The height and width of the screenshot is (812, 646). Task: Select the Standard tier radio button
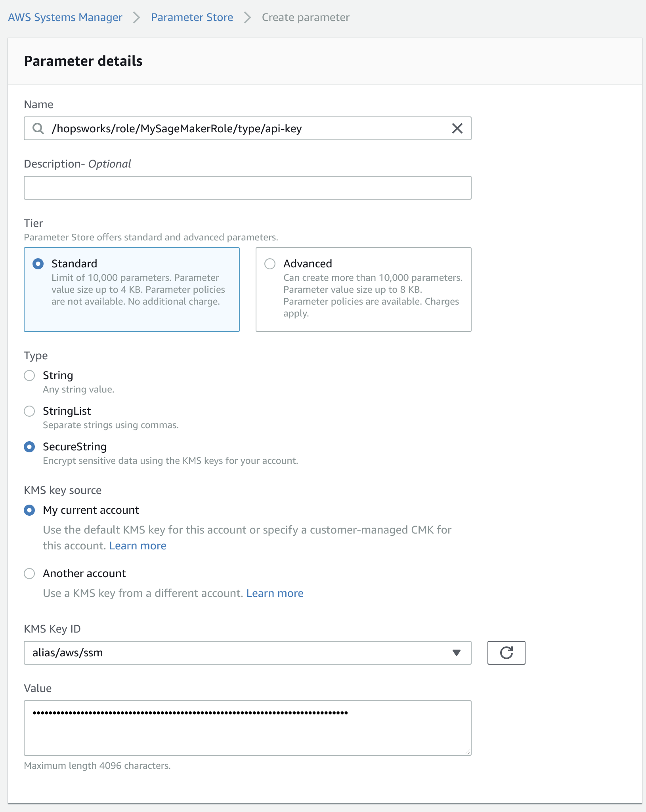pyautogui.click(x=38, y=264)
